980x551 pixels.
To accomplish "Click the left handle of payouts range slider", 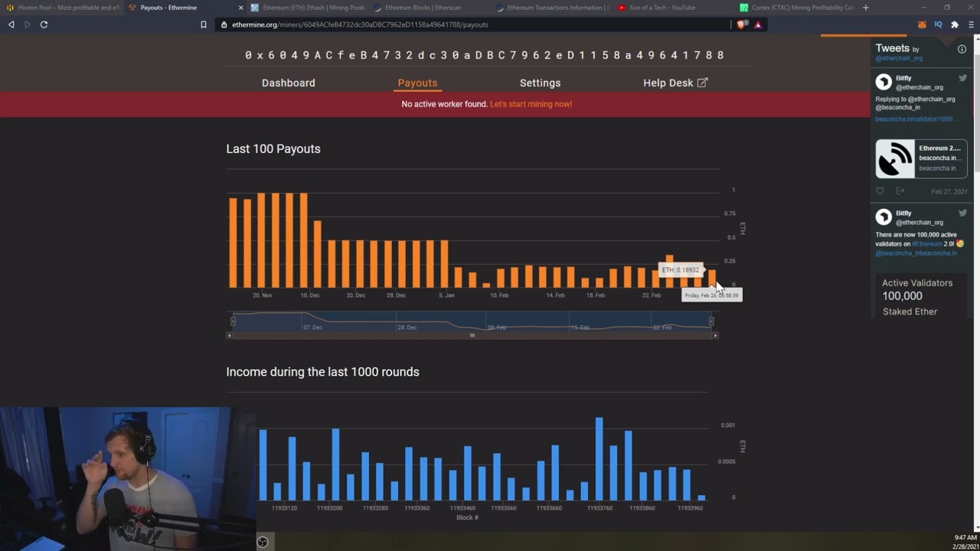I will [233, 321].
